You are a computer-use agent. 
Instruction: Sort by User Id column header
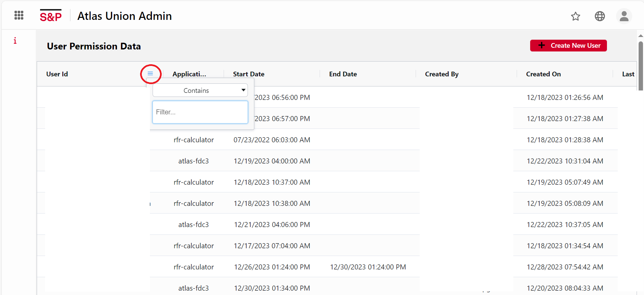click(x=57, y=74)
